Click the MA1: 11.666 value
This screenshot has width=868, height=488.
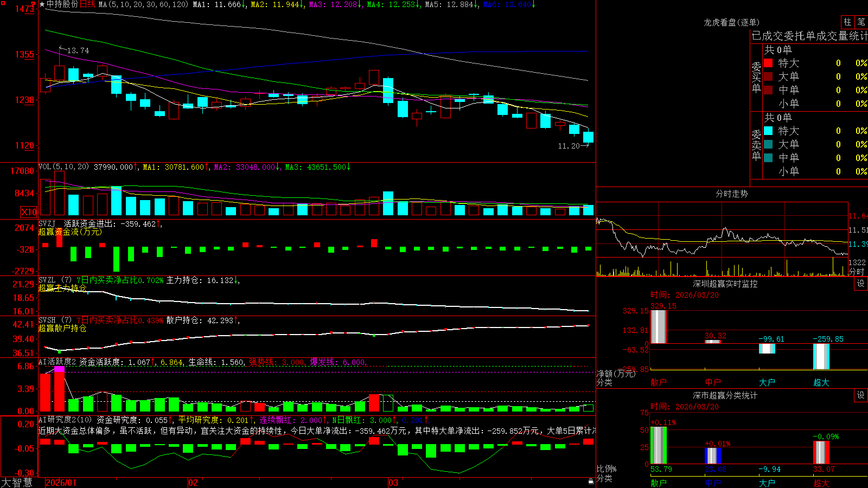(216, 4)
